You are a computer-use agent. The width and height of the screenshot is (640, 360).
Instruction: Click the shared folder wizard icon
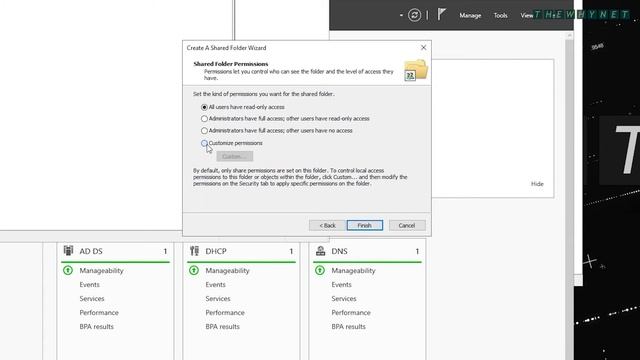pos(416,70)
